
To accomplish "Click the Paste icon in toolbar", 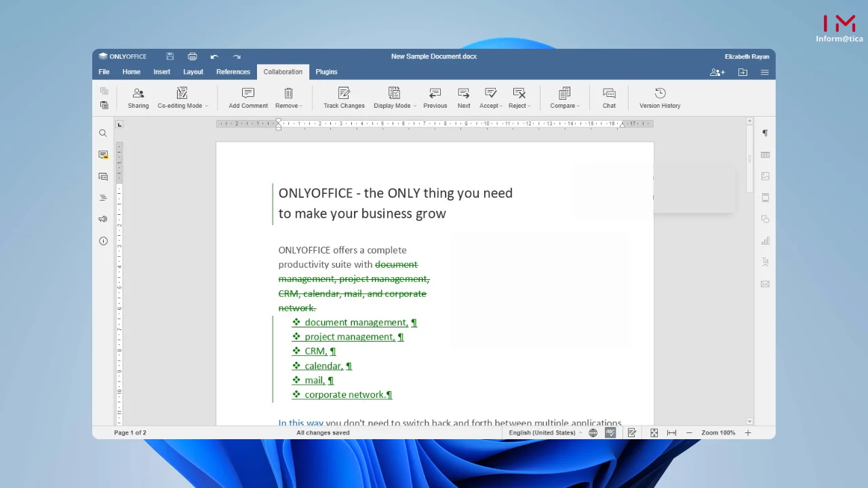I will click(x=104, y=105).
